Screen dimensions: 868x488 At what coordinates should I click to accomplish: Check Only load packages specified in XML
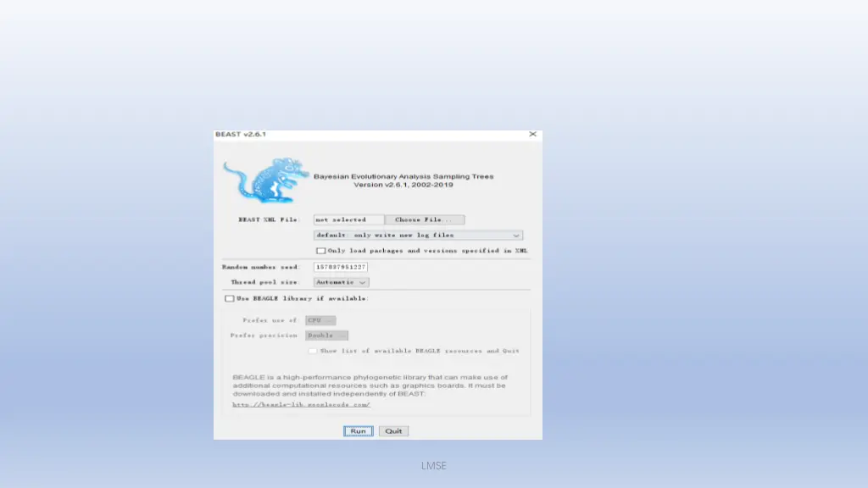pyautogui.click(x=320, y=251)
